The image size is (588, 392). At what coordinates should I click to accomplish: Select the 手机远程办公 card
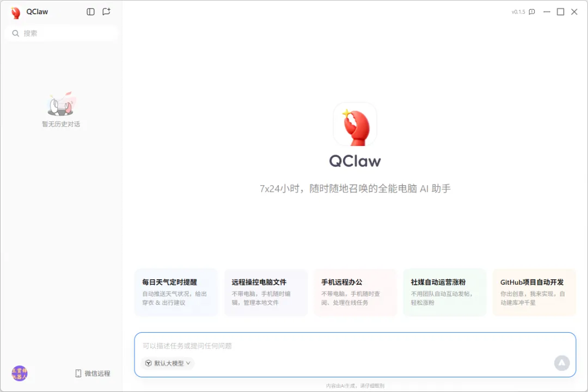[x=355, y=292]
